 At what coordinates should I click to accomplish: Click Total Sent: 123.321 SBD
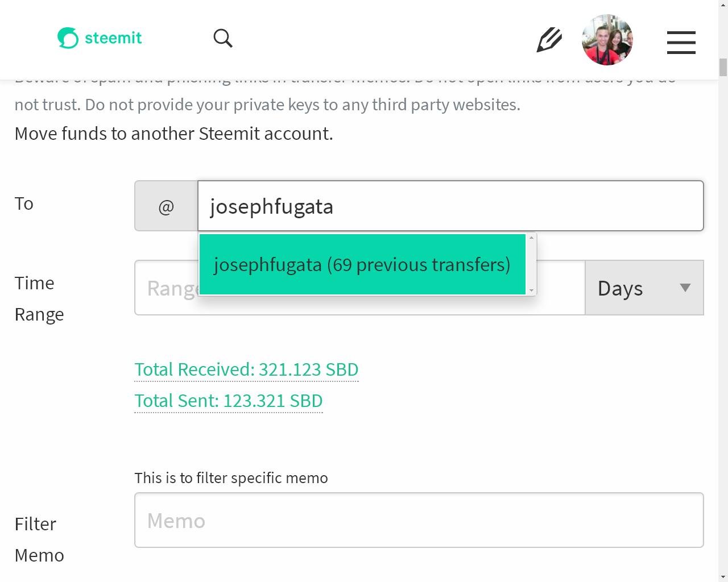[228, 401]
